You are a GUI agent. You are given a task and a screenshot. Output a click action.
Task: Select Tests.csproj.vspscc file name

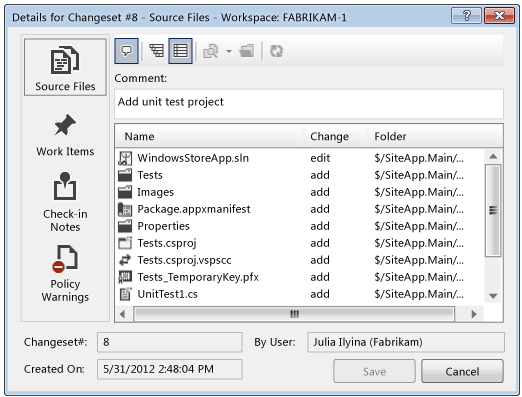click(x=184, y=260)
